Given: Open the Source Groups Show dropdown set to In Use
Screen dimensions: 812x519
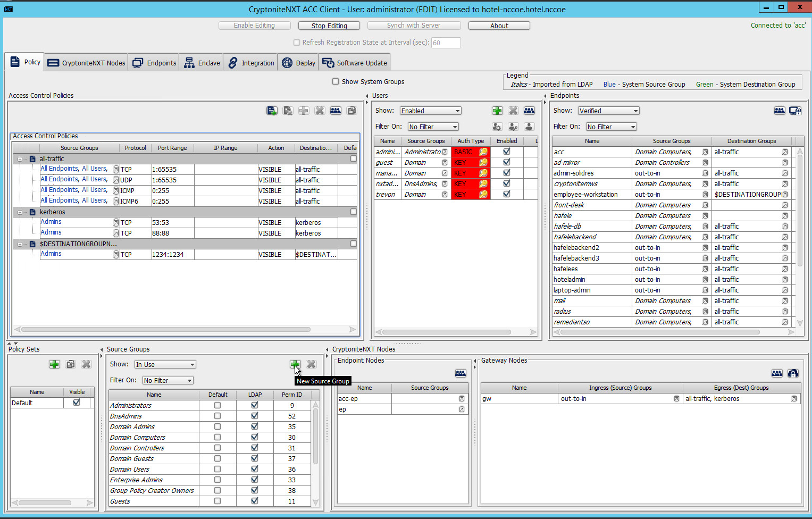Looking at the screenshot, I should pos(165,364).
